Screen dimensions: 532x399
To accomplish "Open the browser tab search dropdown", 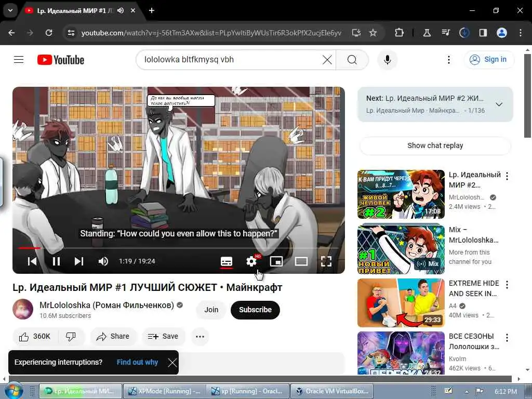I will pos(10,10).
